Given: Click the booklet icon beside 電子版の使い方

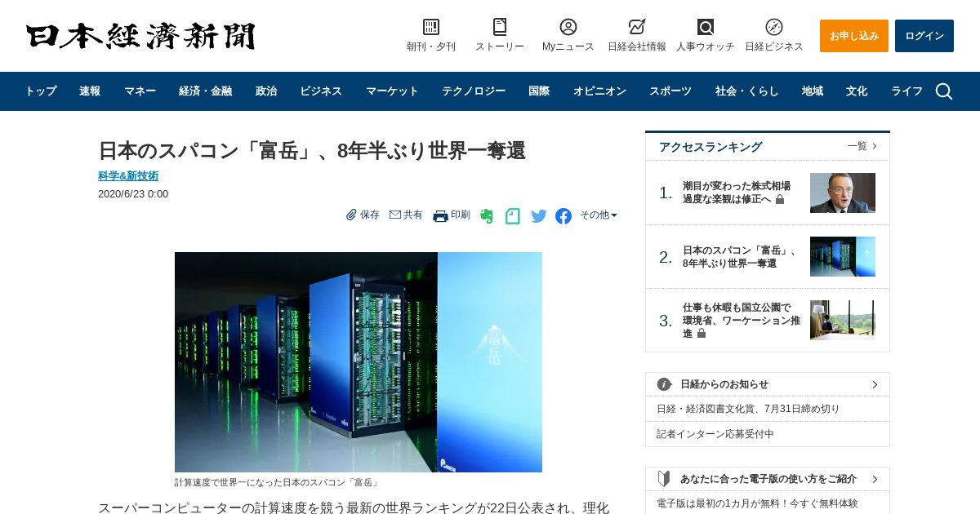Looking at the screenshot, I should (x=664, y=479).
